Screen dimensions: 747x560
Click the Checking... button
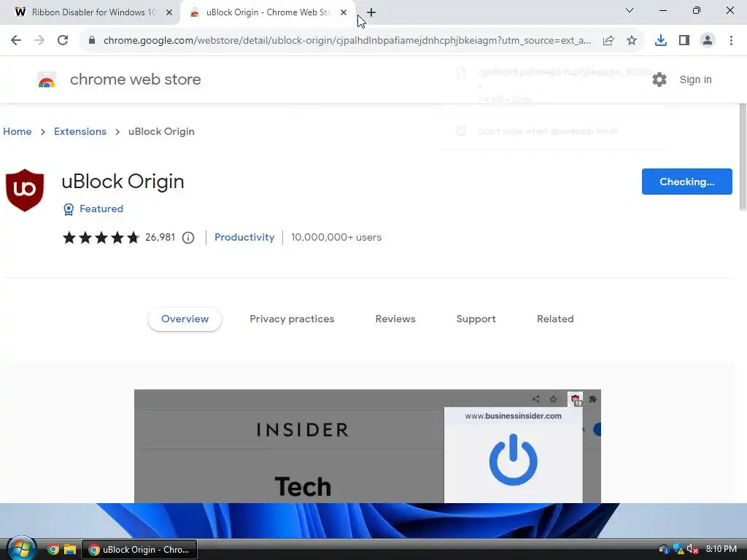tap(686, 182)
